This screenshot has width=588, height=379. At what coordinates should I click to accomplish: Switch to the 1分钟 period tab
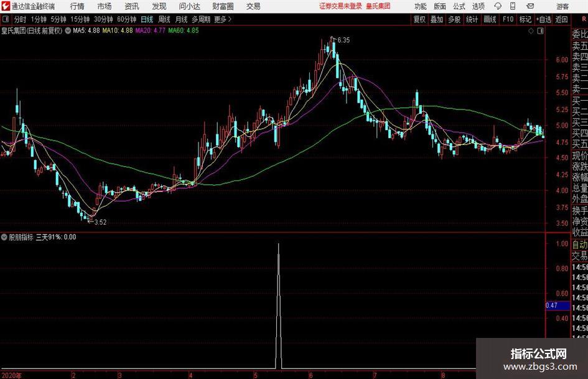[39, 19]
